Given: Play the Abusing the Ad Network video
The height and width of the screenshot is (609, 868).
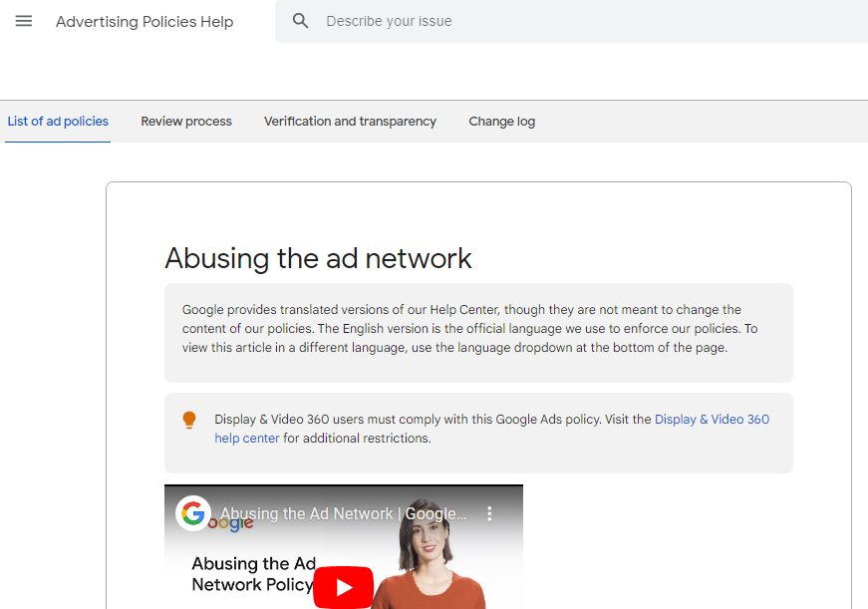Looking at the screenshot, I should tap(343, 587).
